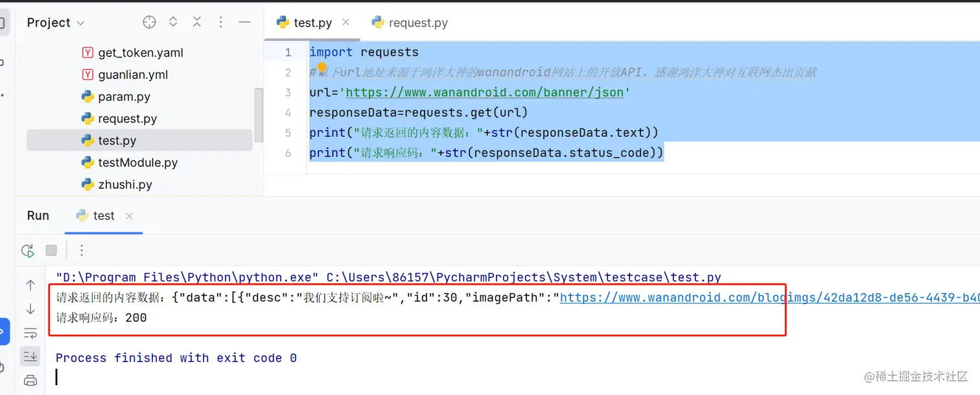Open Project panel options (three dots)
980x395 pixels.
click(220, 22)
